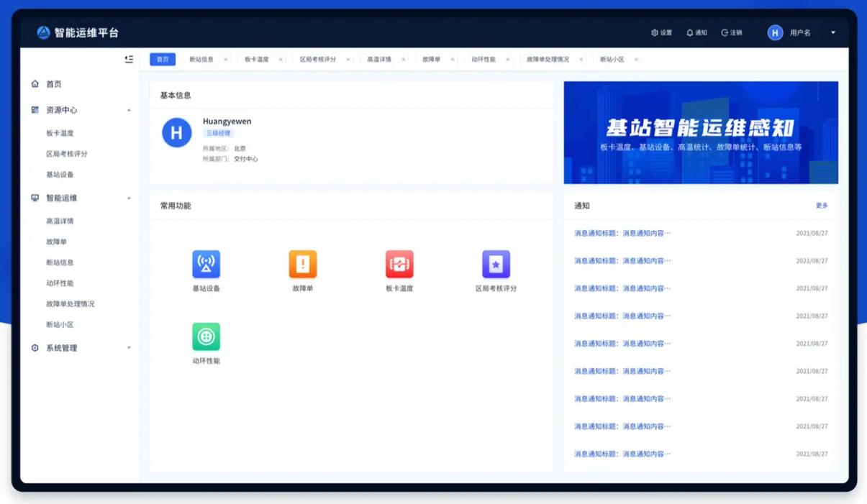The image size is (867, 504).
Task: Open the last 消息通知标题 notification
Action: (x=622, y=454)
